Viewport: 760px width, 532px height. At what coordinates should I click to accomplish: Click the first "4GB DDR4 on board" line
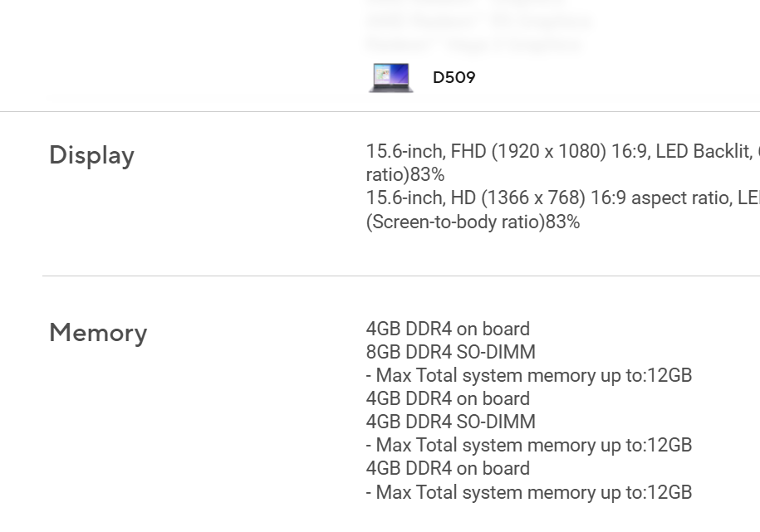(448, 329)
